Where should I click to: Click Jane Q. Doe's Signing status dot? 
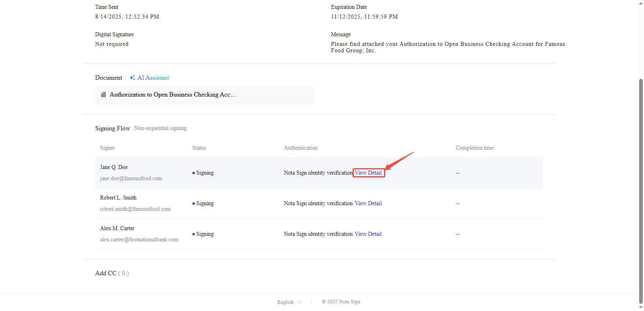(x=194, y=173)
